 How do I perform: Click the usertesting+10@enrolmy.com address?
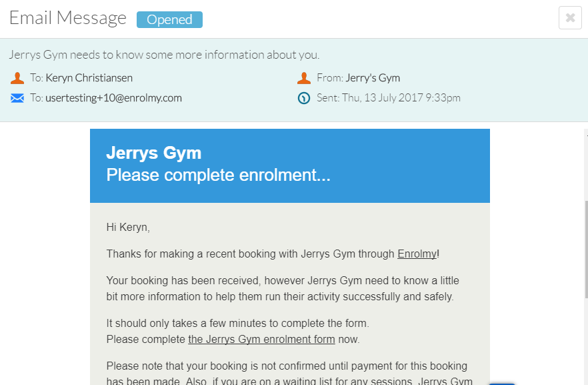(x=113, y=98)
